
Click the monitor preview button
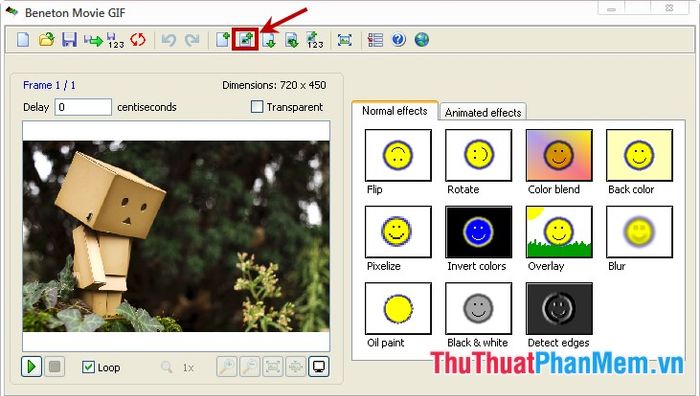[x=319, y=367]
